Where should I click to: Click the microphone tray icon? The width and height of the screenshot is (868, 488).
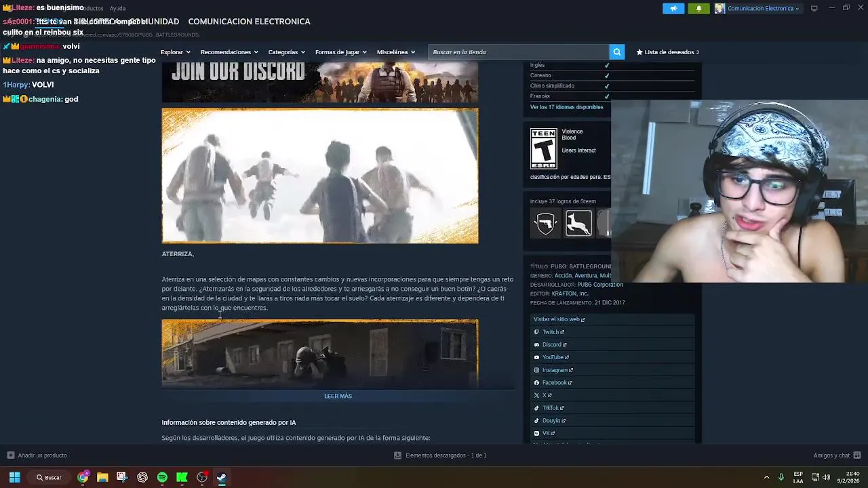(781, 477)
